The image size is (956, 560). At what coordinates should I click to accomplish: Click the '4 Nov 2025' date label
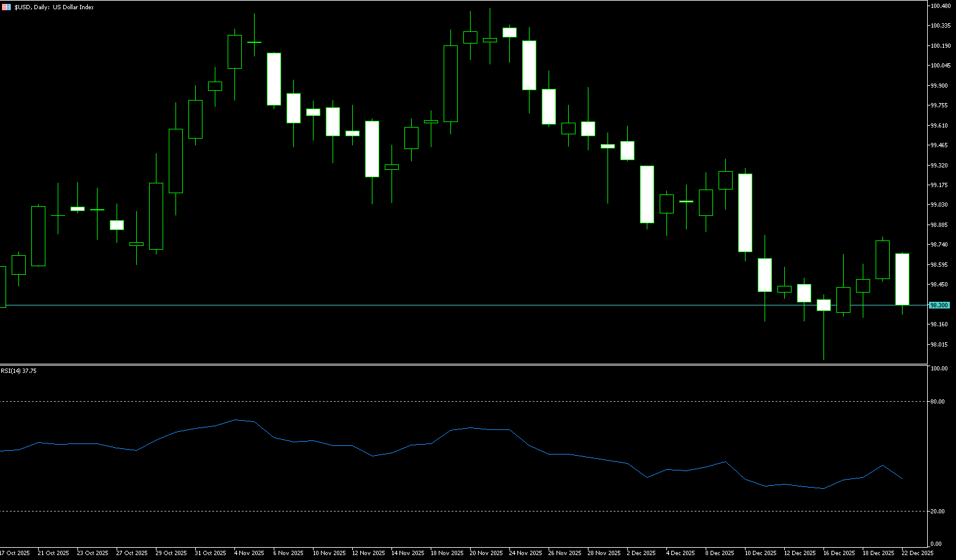[249, 553]
